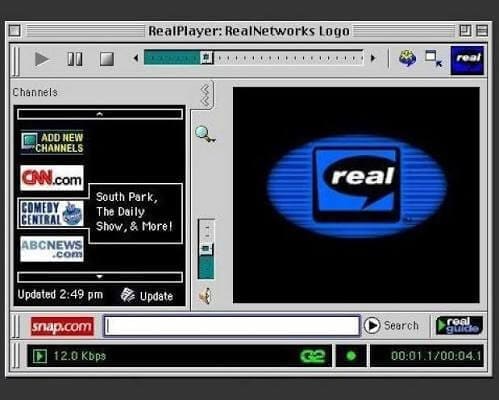The image size is (499, 400).
Task: Open Add New Channels
Action: point(52,142)
